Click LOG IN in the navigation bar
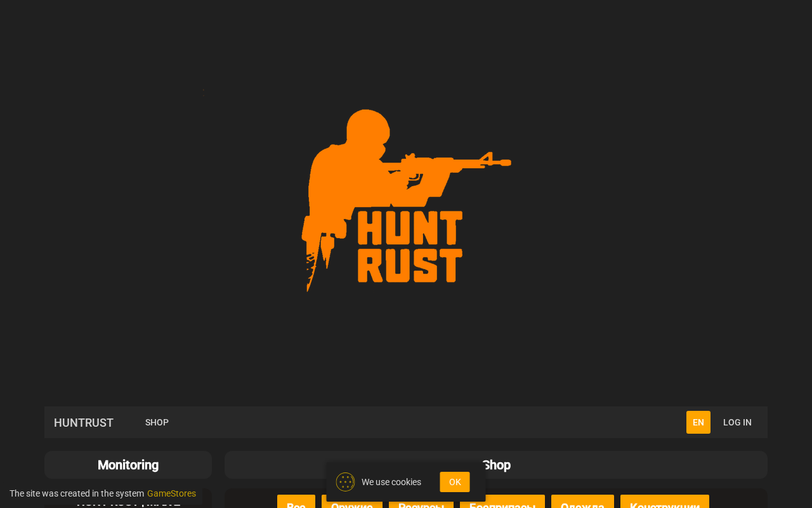The height and width of the screenshot is (508, 812). (x=737, y=422)
